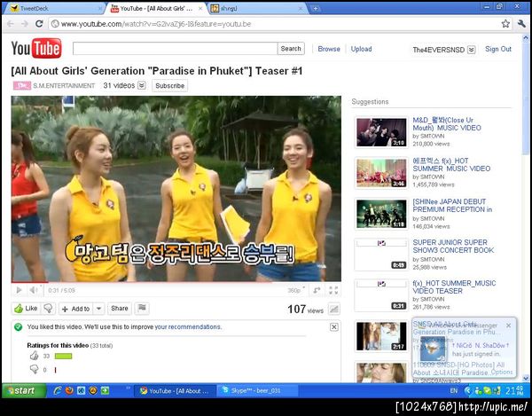Show video statistics graph icon
This screenshot has height=416, width=532.
[334, 309]
